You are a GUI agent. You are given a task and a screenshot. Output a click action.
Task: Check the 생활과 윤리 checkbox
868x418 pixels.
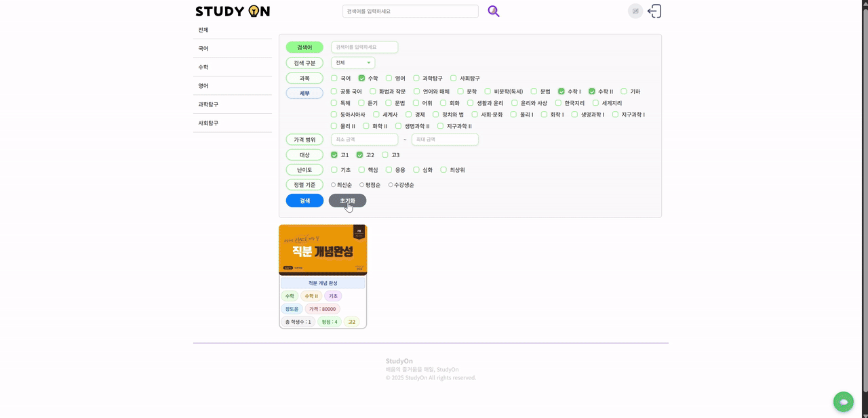click(471, 103)
